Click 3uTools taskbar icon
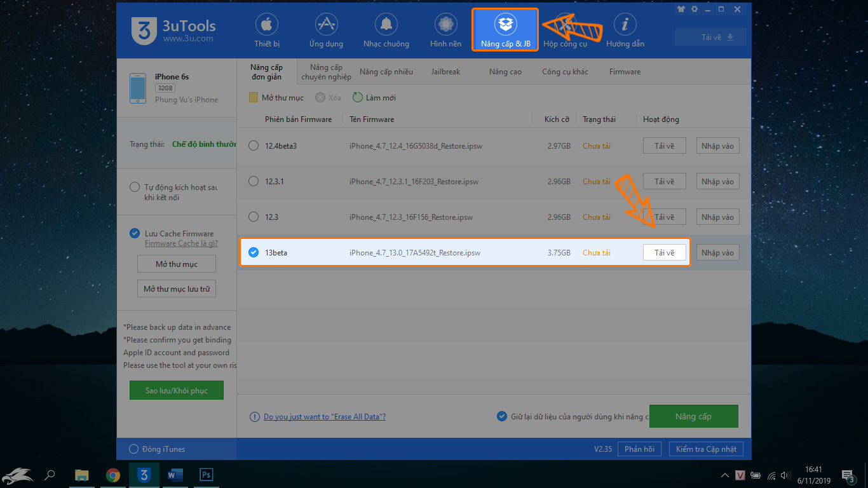 tap(144, 475)
